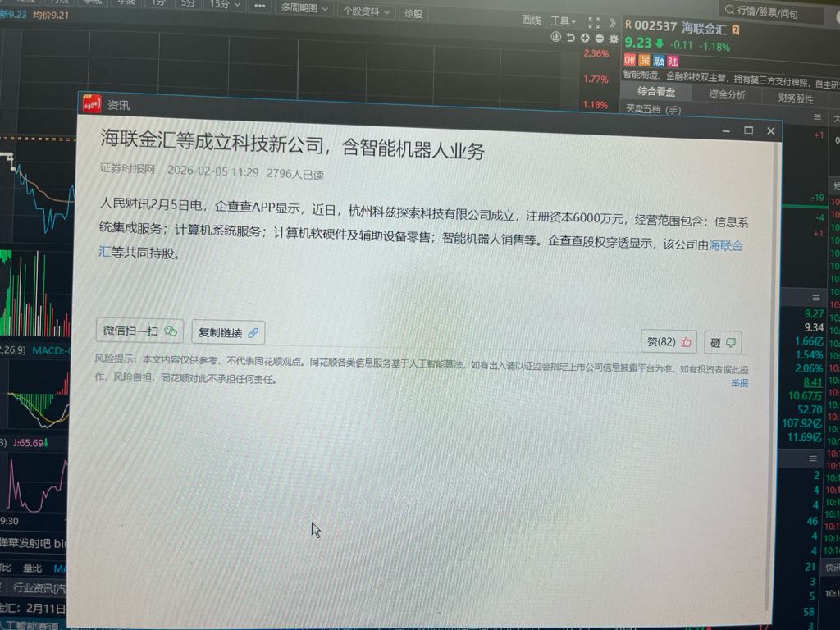Click the undo arrow icon above chart

point(571,38)
